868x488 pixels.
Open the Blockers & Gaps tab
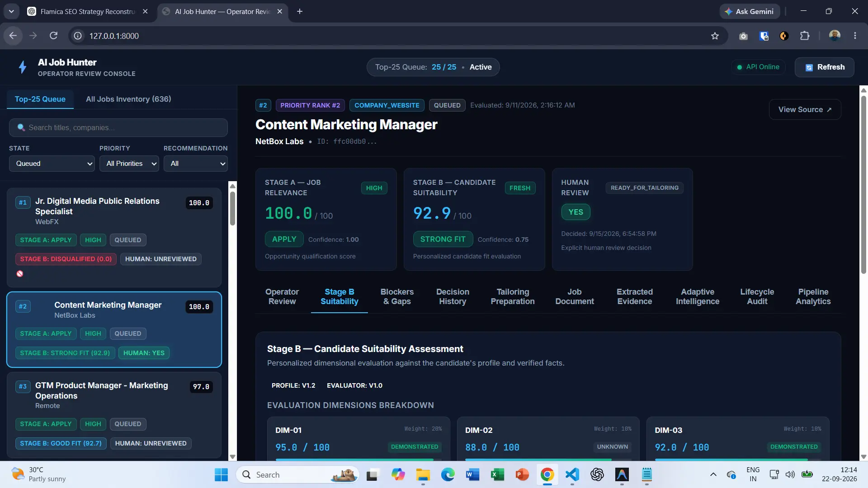[397, 297]
